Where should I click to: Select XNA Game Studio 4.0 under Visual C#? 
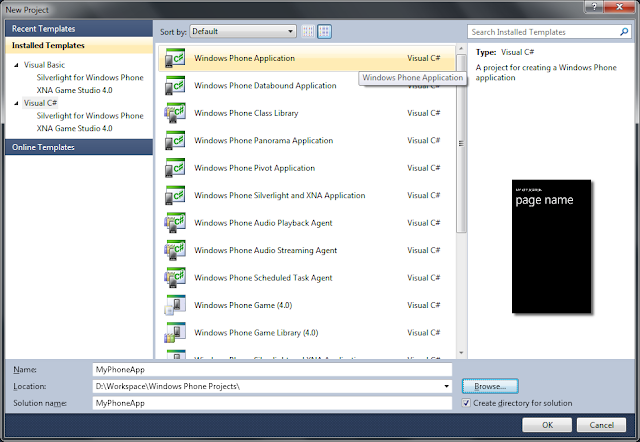74,128
